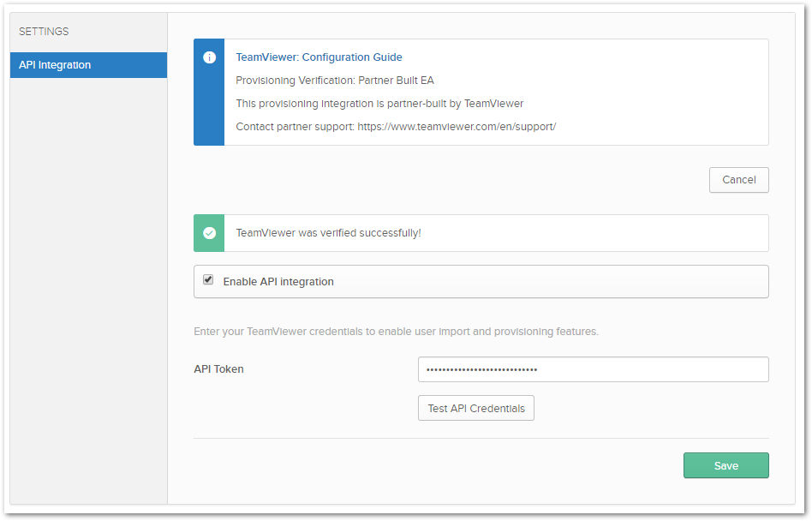Click 'TeamViewer was verified successfully!' message
The width and height of the screenshot is (812, 521).
328,233
